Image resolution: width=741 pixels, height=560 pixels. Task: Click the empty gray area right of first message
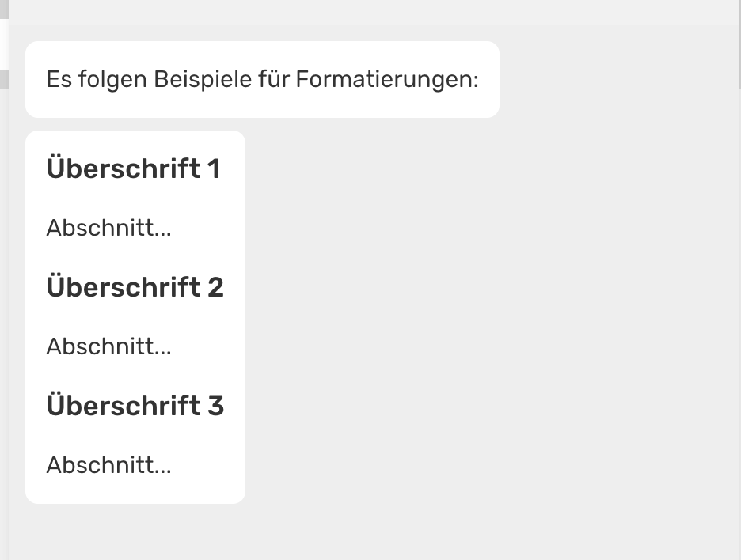click(x=617, y=80)
